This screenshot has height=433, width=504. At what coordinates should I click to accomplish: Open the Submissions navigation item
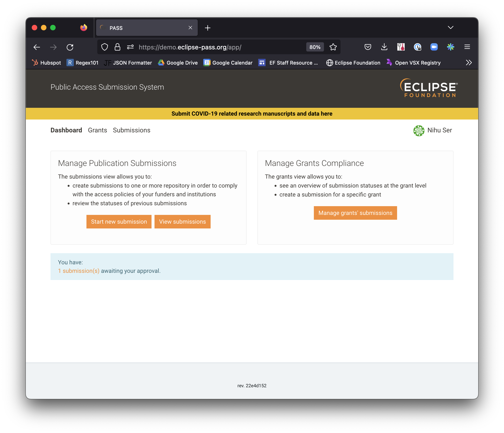point(132,130)
